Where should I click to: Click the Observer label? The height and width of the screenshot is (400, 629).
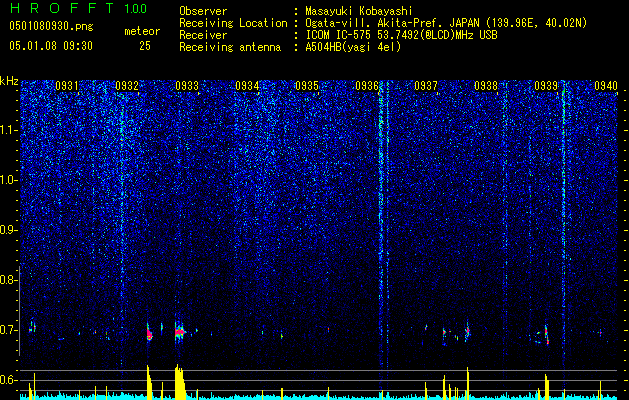203,11
